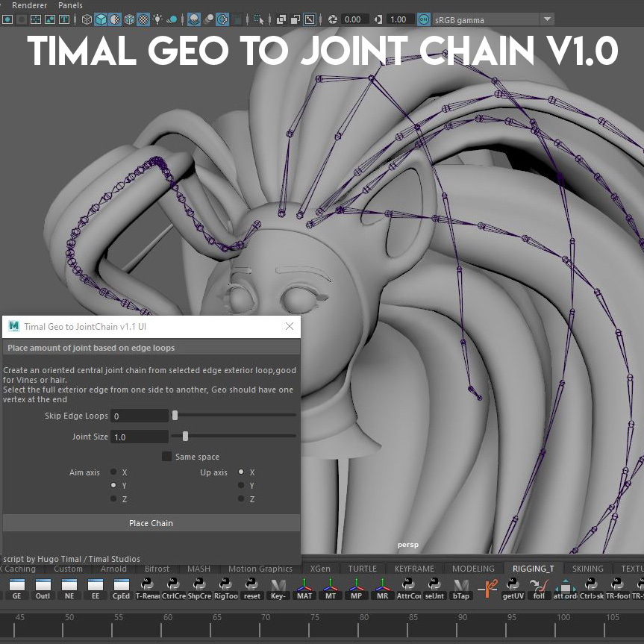Image resolution: width=644 pixels, height=644 pixels.
Task: Set Aim axis to Z
Action: 113,498
